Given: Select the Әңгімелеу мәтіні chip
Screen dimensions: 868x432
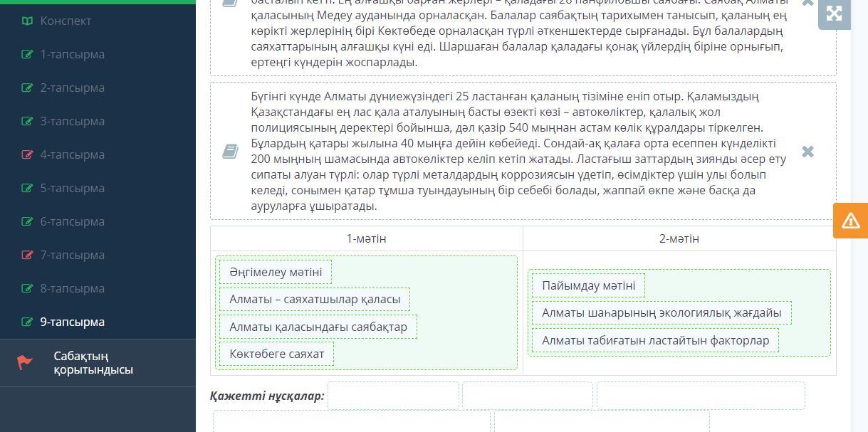Looking at the screenshot, I should 276,272.
